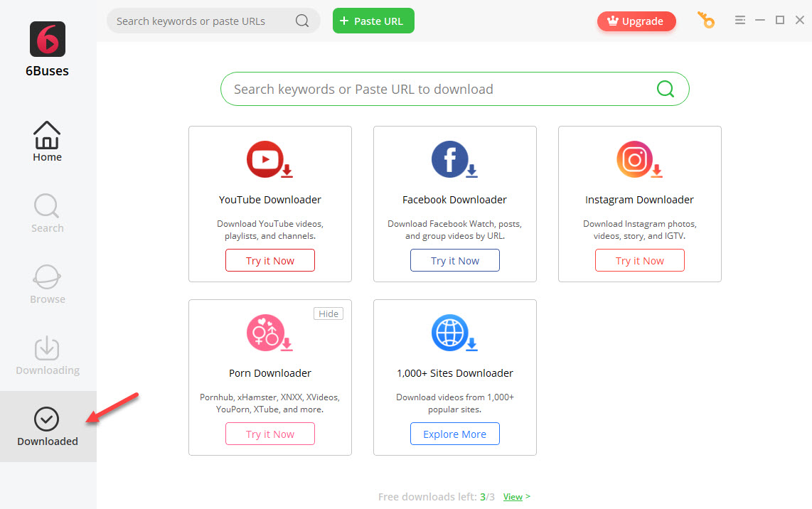Go to the Home tab
The width and height of the screenshot is (812, 509).
(x=47, y=141)
